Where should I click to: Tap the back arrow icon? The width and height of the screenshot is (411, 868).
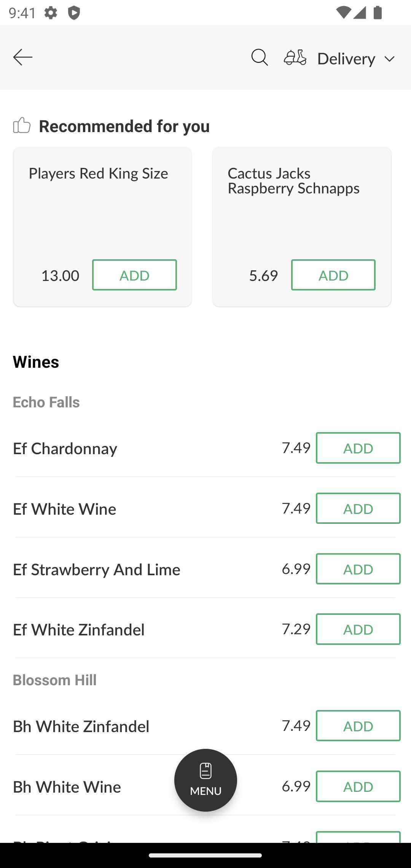[x=23, y=57]
